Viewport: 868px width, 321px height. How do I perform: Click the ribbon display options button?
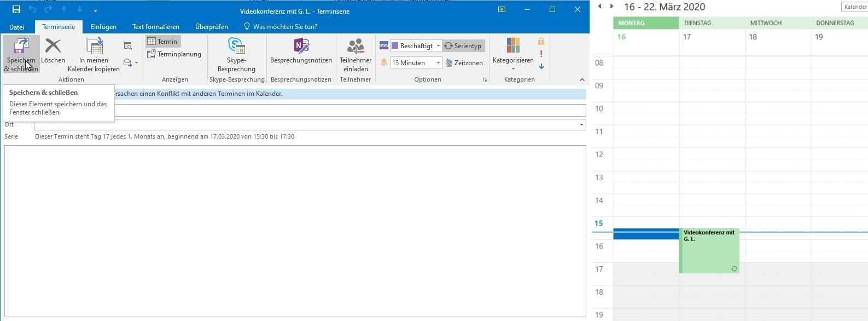(502, 10)
